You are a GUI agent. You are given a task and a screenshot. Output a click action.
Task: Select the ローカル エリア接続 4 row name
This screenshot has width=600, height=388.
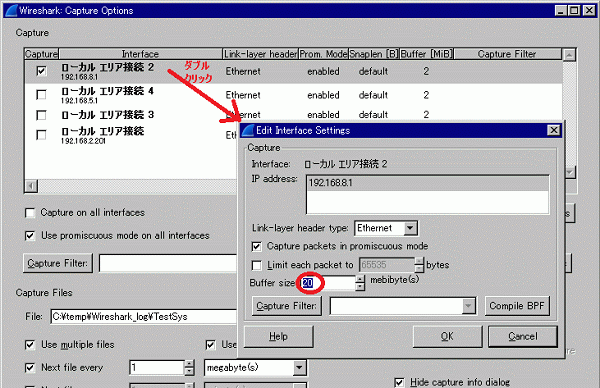pyautogui.click(x=108, y=91)
